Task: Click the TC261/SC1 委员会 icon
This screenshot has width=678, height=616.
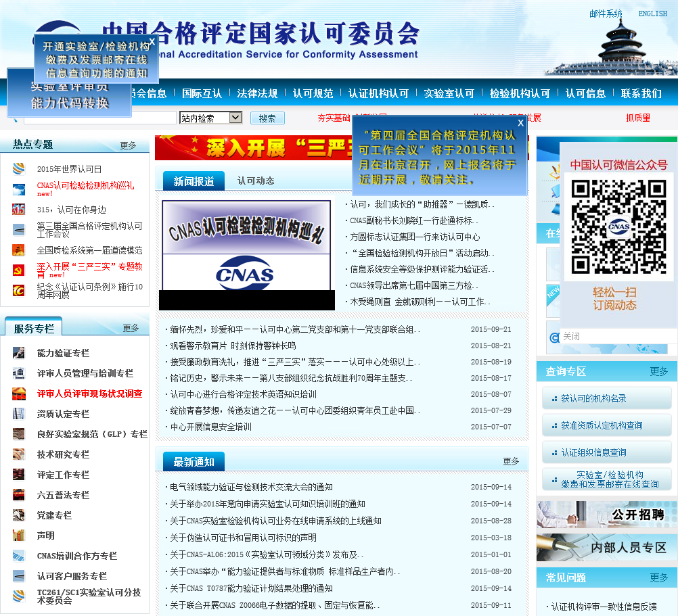Action: click(x=18, y=596)
